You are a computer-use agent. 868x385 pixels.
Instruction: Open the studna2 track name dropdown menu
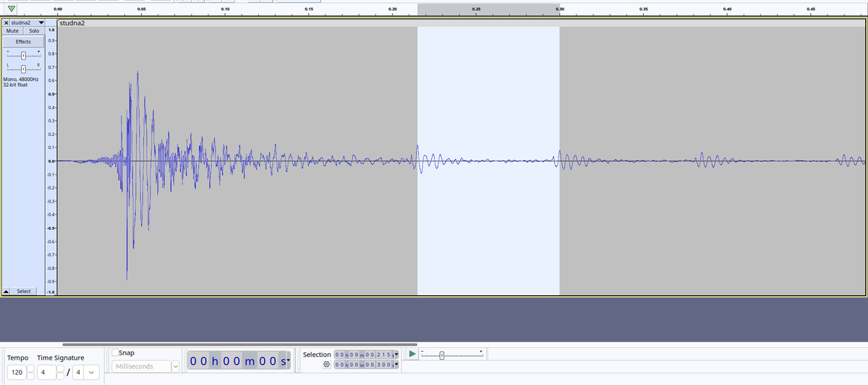click(x=41, y=23)
